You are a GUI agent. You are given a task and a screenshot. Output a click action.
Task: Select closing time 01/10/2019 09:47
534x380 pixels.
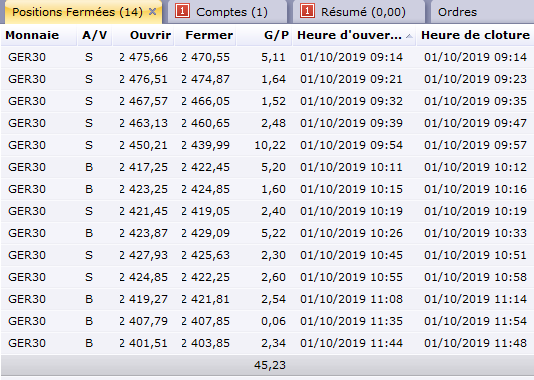click(475, 123)
